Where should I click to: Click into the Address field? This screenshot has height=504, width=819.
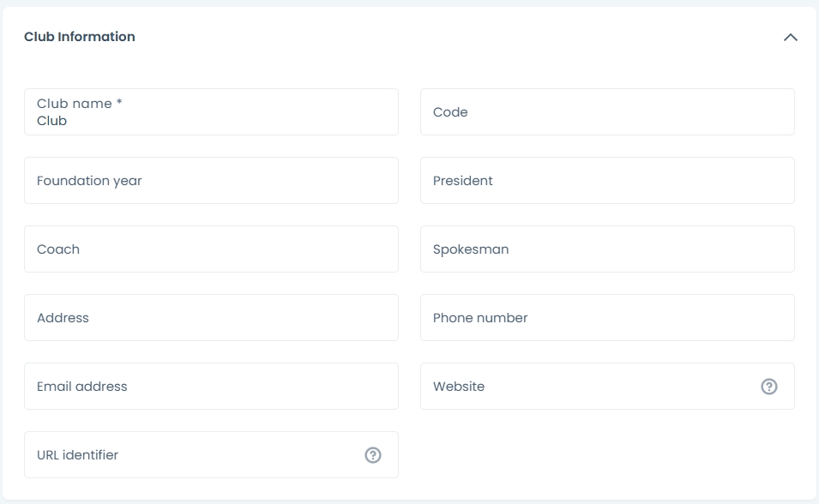(x=211, y=318)
